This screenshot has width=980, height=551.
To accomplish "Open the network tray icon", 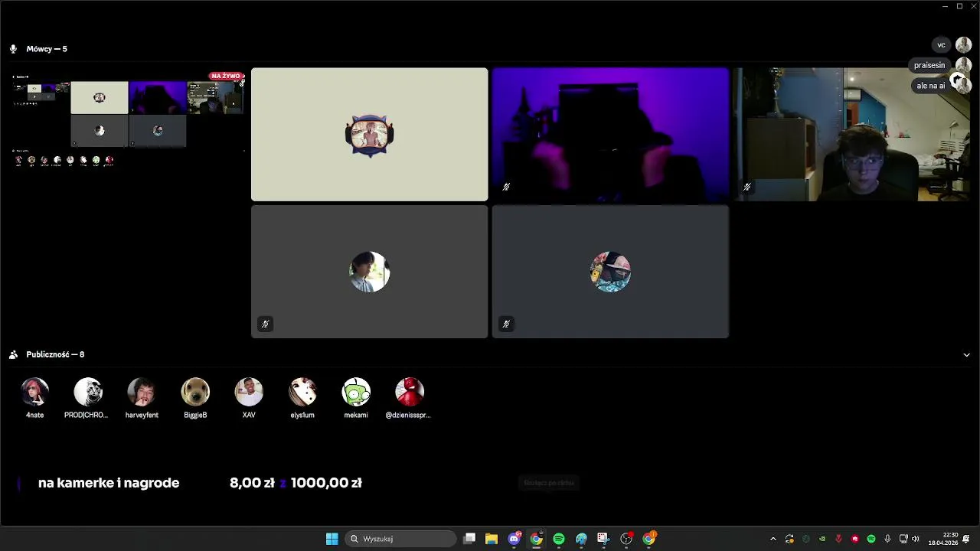I will point(903,539).
